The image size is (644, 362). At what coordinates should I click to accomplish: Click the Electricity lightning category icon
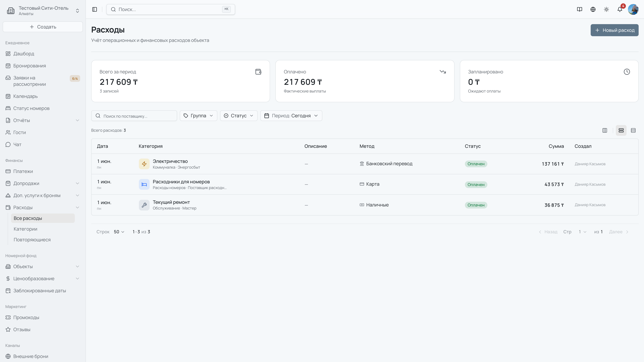click(x=144, y=164)
